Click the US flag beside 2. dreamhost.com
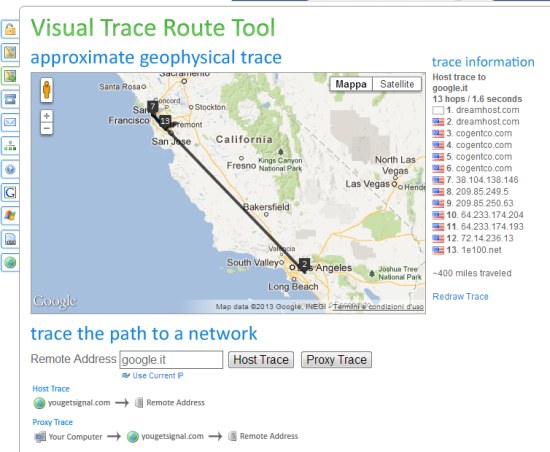 438,122
